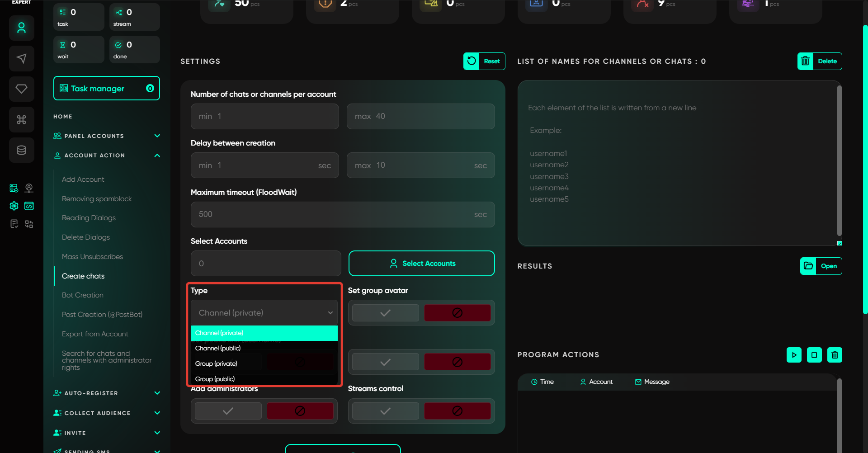Disable Streams control with red toggle
868x453 pixels.
click(457, 411)
